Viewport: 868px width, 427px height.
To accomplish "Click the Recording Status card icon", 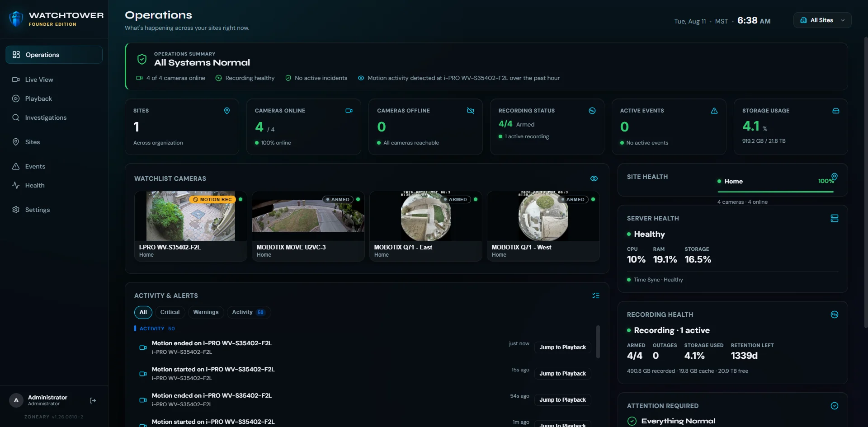I will (x=592, y=111).
